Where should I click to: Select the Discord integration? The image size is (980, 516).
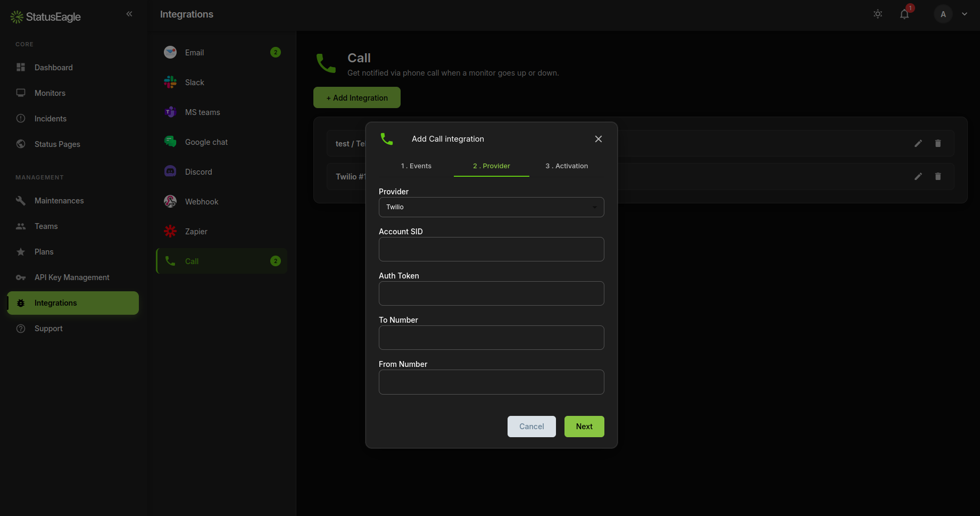[222, 171]
